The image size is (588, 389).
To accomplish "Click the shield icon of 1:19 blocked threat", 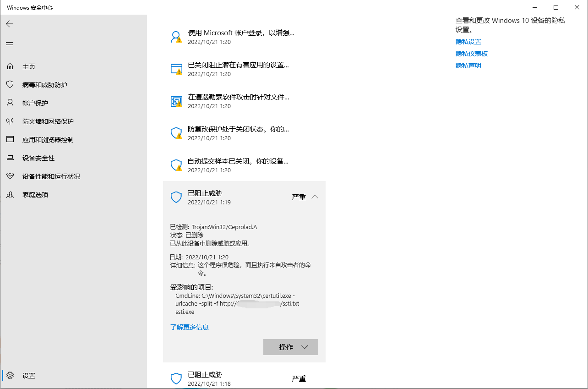I will coord(176,197).
